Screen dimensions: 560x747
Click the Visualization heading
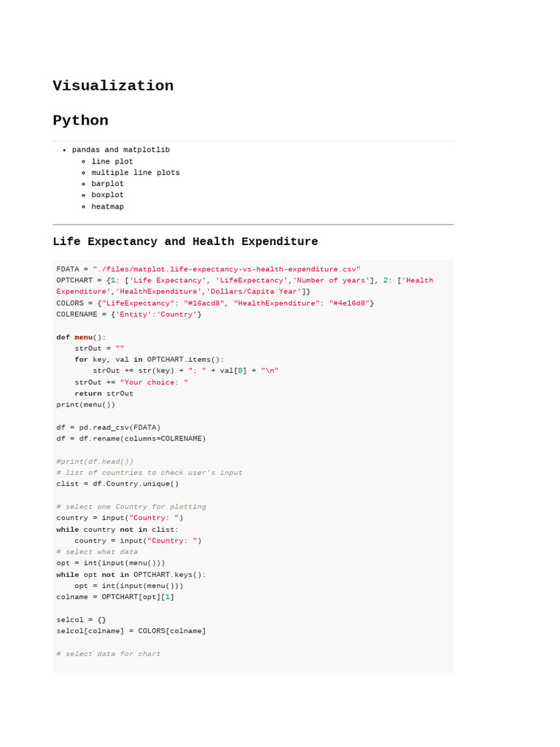pyautogui.click(x=113, y=86)
